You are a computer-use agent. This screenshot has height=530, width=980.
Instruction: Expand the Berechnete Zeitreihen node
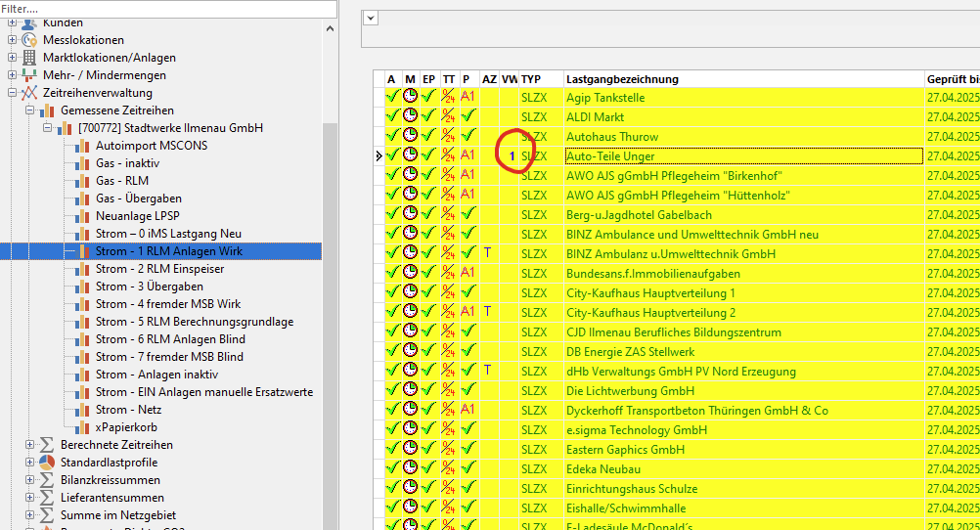pyautogui.click(x=29, y=445)
